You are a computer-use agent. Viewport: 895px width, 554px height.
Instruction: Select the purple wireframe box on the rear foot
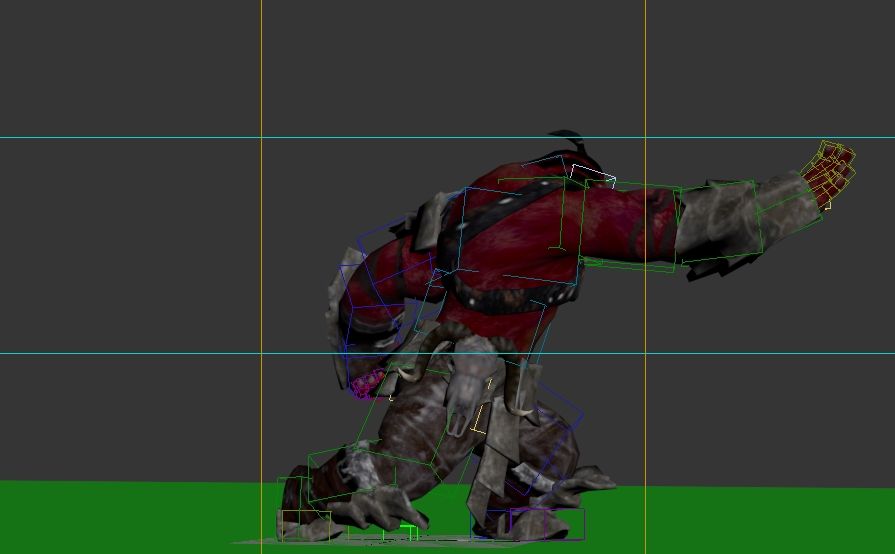point(547,524)
